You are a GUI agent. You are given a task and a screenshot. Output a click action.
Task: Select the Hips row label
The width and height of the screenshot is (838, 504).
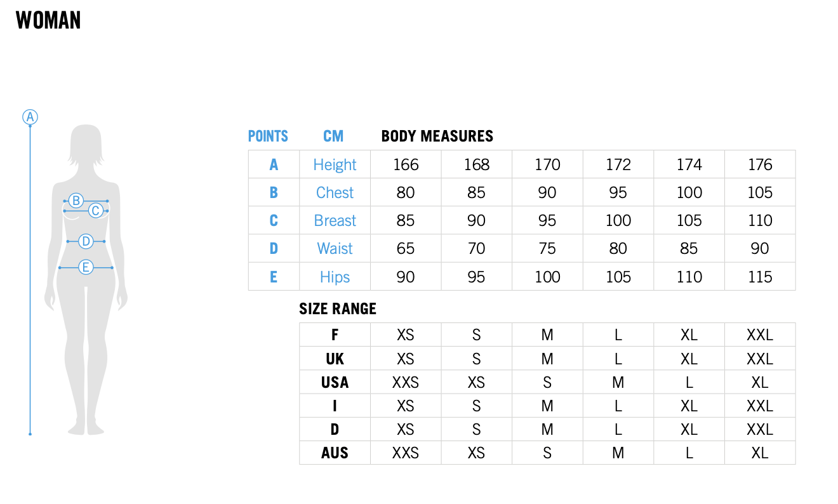point(335,277)
